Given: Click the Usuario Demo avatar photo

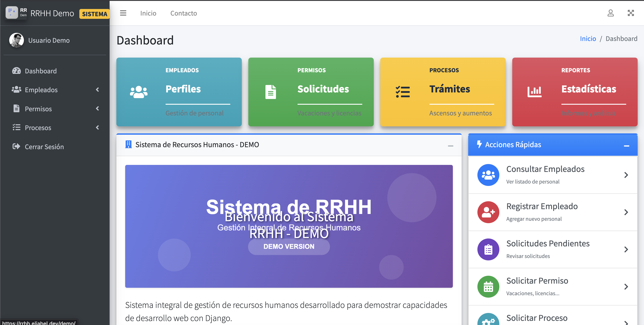Looking at the screenshot, I should [x=16, y=40].
